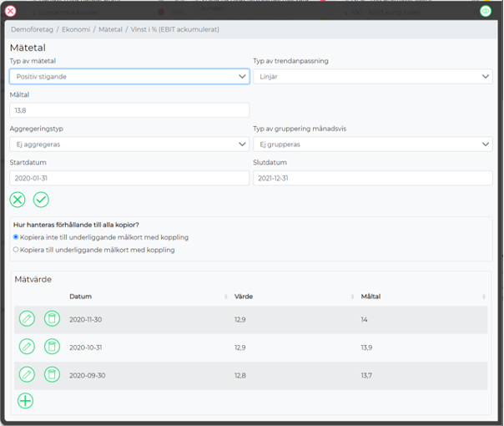Viewport: 504px width, 426px height.
Task: Add a new Mätvärde with plus icon
Action: 26,400
